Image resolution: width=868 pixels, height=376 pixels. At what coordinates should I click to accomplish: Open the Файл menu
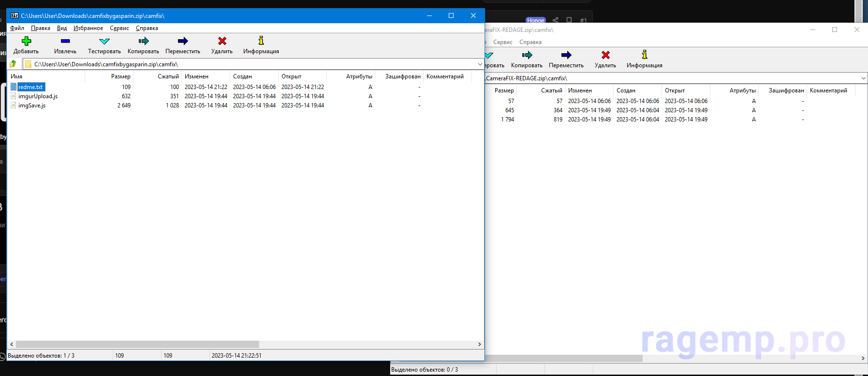pyautogui.click(x=17, y=28)
